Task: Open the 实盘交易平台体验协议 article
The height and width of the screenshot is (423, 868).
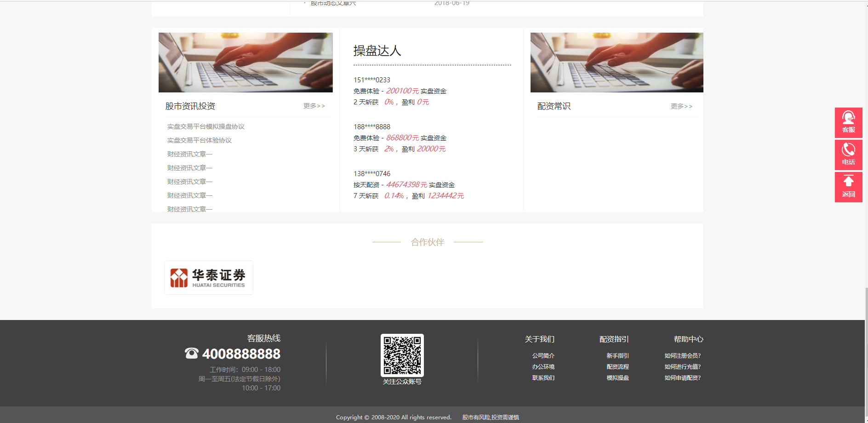Action: 199,140
